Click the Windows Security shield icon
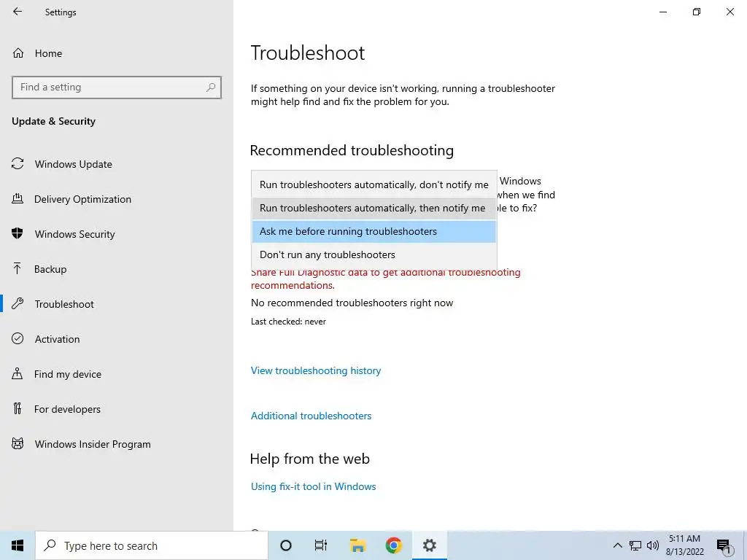This screenshot has height=560, width=747. (18, 233)
